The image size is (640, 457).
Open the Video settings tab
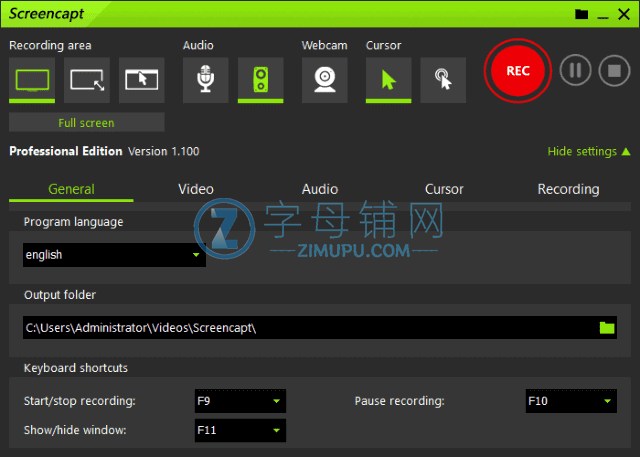click(196, 189)
